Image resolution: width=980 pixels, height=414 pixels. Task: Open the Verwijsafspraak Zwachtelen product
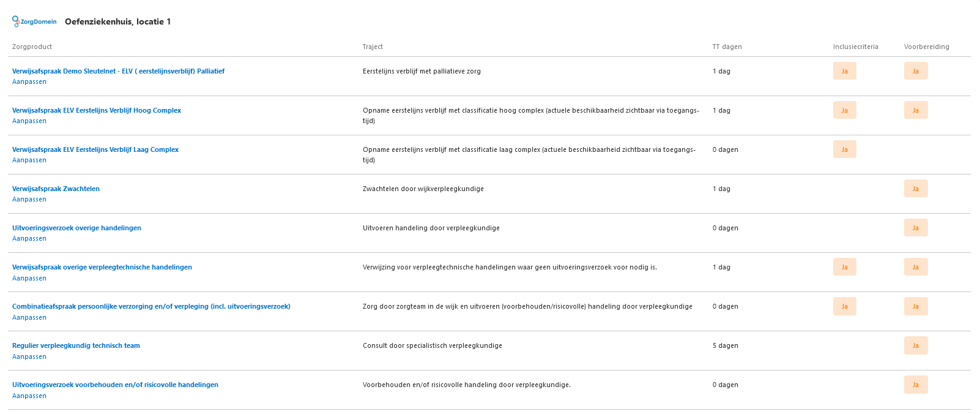click(56, 189)
